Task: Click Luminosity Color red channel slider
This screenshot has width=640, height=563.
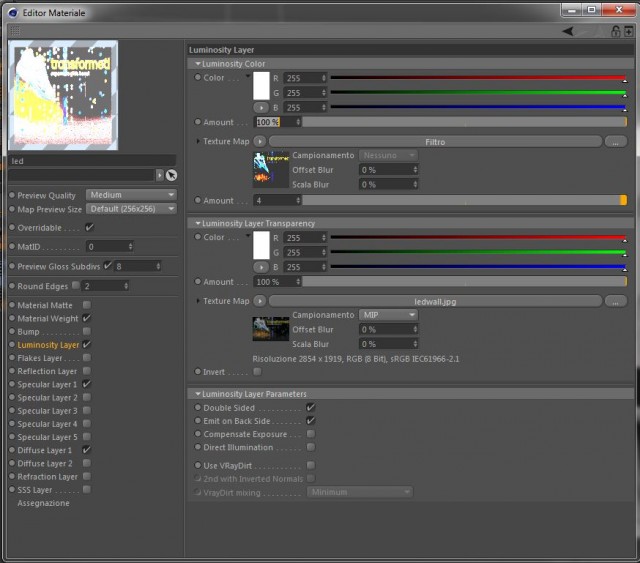Action: pyautogui.click(x=478, y=78)
